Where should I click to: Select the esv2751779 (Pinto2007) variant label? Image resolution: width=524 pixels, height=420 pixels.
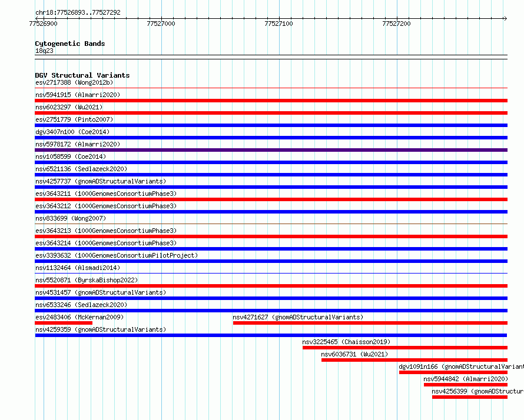pyautogui.click(x=74, y=119)
